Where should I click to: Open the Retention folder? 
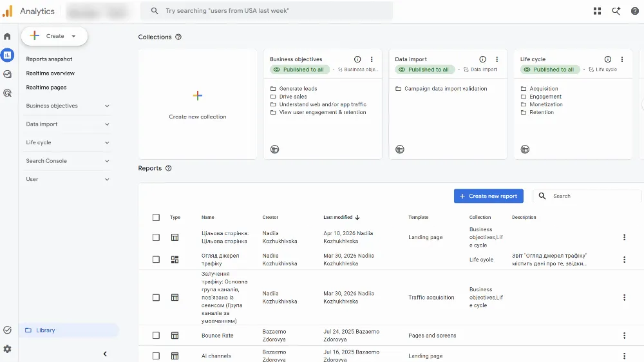[x=537, y=112]
